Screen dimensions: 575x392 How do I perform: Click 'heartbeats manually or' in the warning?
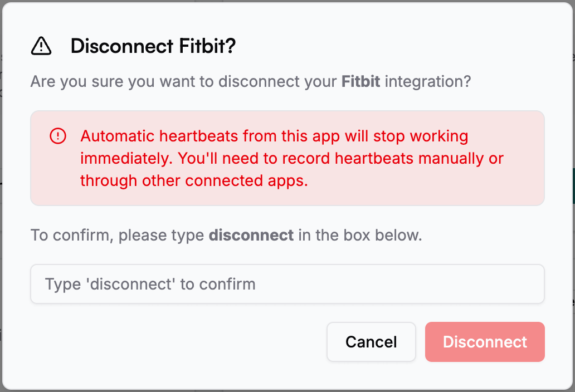[x=419, y=159]
